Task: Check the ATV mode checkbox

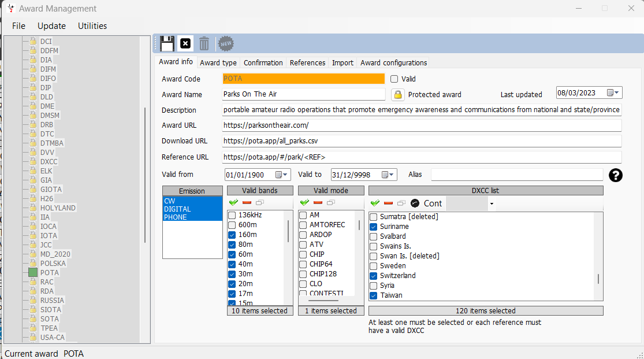Action: [x=303, y=245]
